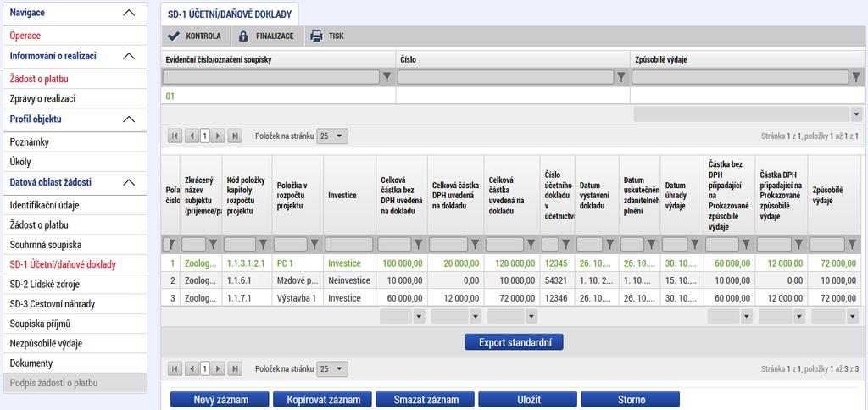Screen dimensions: 868x410
Task: Collapse the Profil objektu section
Action: click(129, 119)
